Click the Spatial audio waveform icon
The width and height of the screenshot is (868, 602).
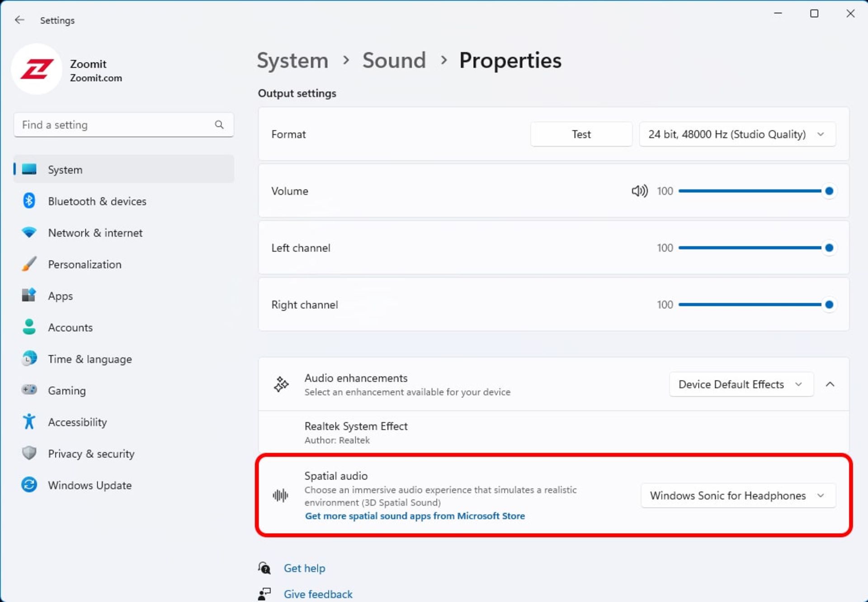280,494
